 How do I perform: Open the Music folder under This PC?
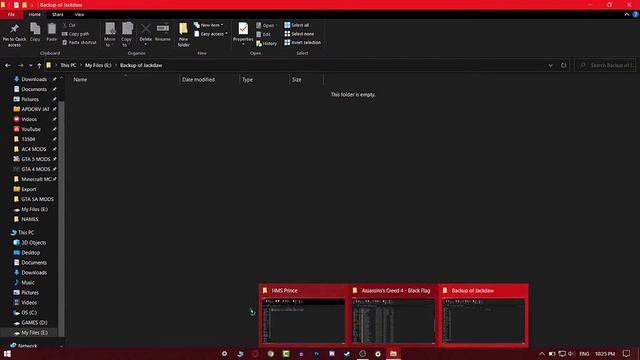(x=28, y=282)
